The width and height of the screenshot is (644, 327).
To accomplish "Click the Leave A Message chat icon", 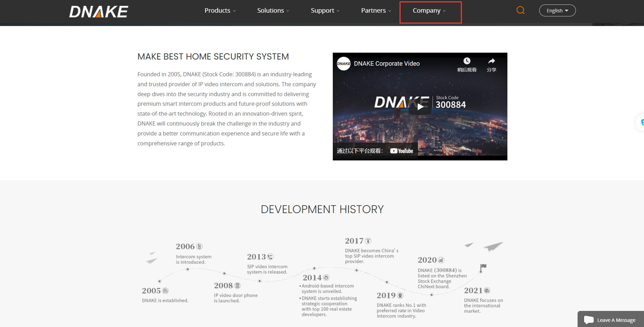I will 589,320.
